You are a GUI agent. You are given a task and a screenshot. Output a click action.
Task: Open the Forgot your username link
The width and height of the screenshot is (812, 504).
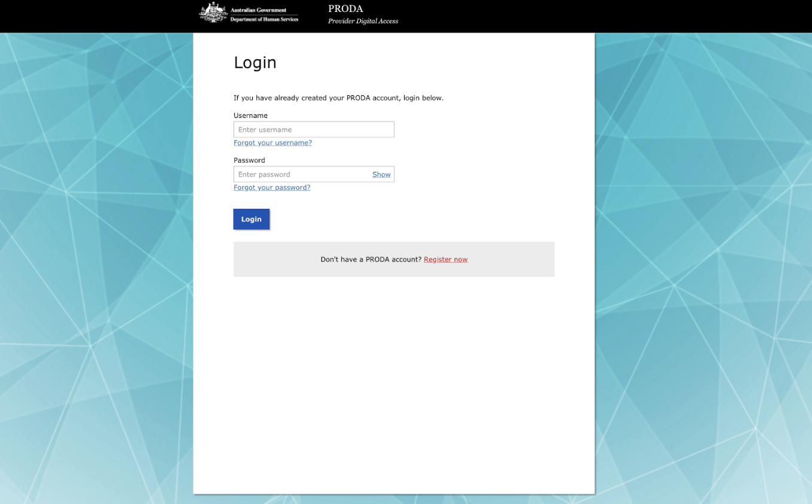(272, 143)
